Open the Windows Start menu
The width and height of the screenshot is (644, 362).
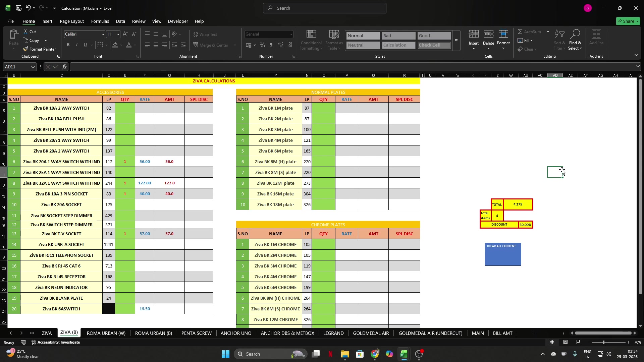pyautogui.click(x=225, y=354)
